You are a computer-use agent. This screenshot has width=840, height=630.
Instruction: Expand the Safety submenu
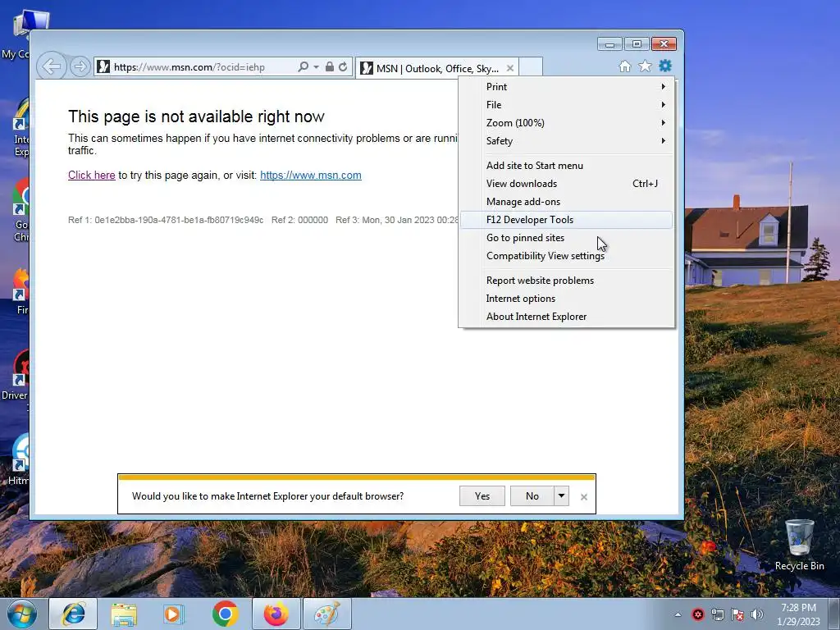click(x=566, y=141)
